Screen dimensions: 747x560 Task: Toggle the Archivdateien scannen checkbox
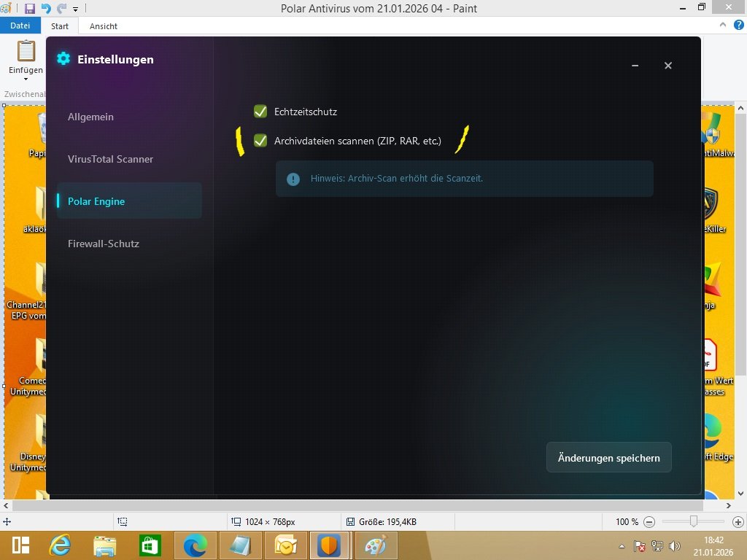[x=260, y=141]
